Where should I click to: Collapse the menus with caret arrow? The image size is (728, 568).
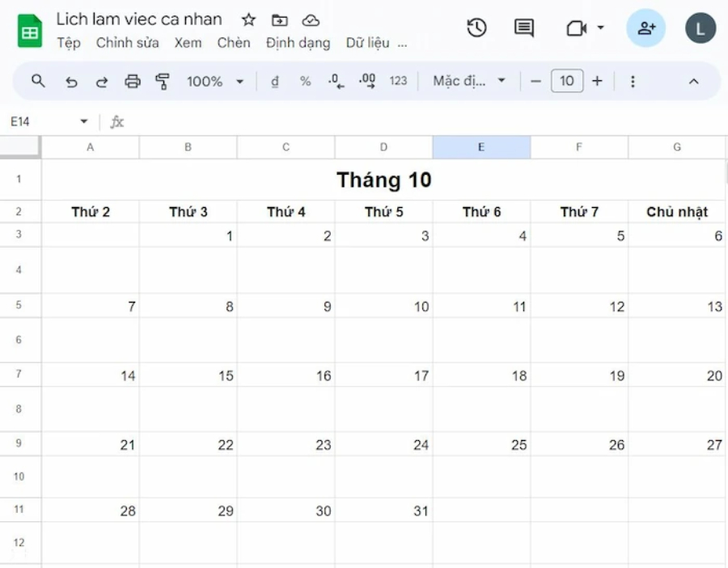click(x=694, y=82)
